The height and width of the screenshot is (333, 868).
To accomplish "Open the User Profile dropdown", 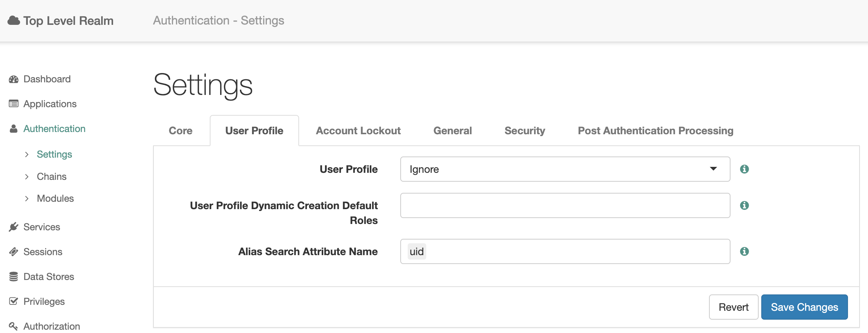I will coord(565,169).
